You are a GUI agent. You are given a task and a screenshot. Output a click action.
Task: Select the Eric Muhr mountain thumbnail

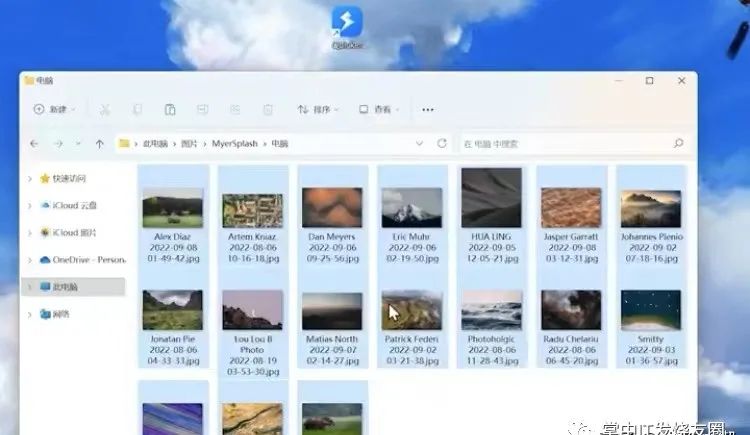(x=412, y=208)
